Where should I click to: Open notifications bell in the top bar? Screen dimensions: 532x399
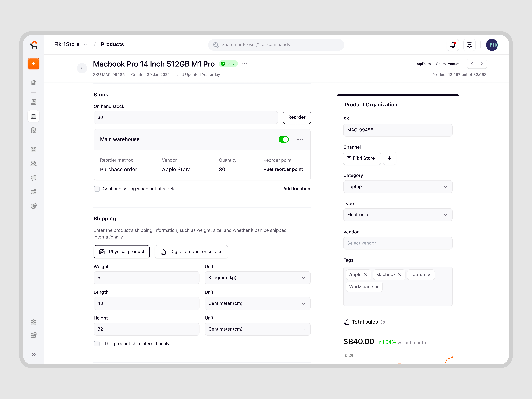[453, 45]
